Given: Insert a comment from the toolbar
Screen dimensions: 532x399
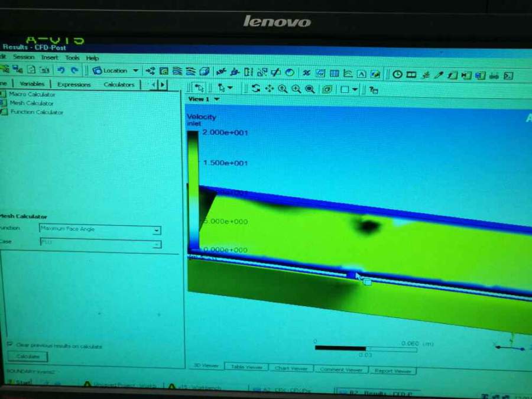Looking at the screenshot, I should pyautogui.click(x=362, y=74).
